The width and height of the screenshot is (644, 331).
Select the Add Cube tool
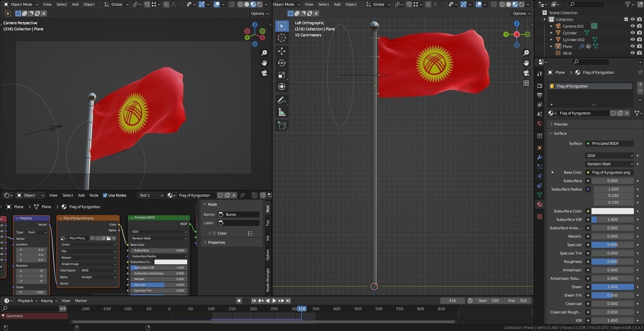(282, 126)
